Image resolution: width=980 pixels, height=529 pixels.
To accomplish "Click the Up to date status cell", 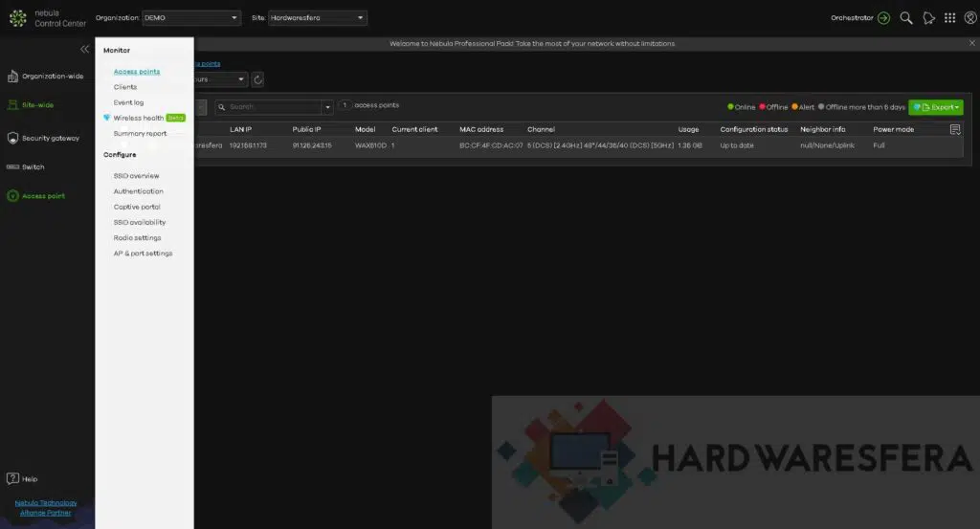I will (737, 145).
